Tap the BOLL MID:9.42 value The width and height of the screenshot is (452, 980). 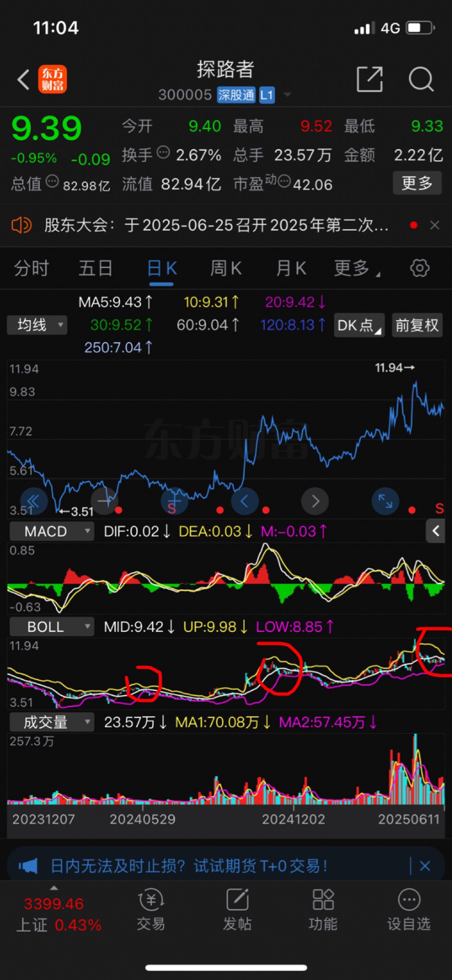pyautogui.click(x=139, y=627)
